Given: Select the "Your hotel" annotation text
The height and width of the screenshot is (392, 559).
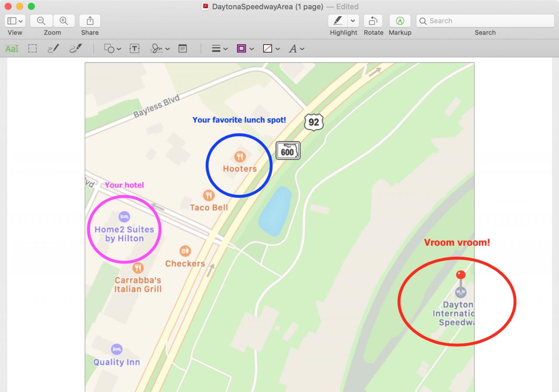Looking at the screenshot, I should (124, 185).
